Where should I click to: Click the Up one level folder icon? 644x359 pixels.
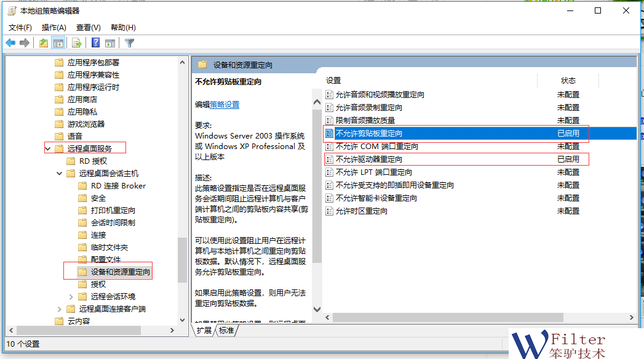coord(43,43)
